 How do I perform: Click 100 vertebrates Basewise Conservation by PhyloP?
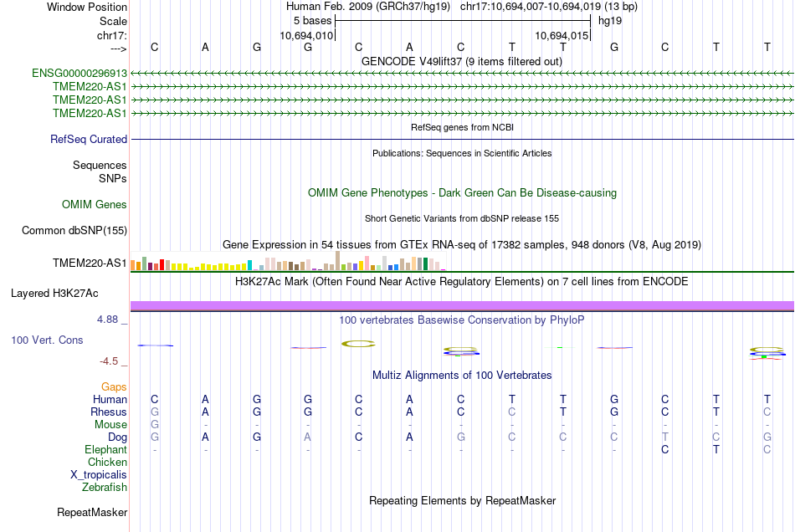pos(461,320)
